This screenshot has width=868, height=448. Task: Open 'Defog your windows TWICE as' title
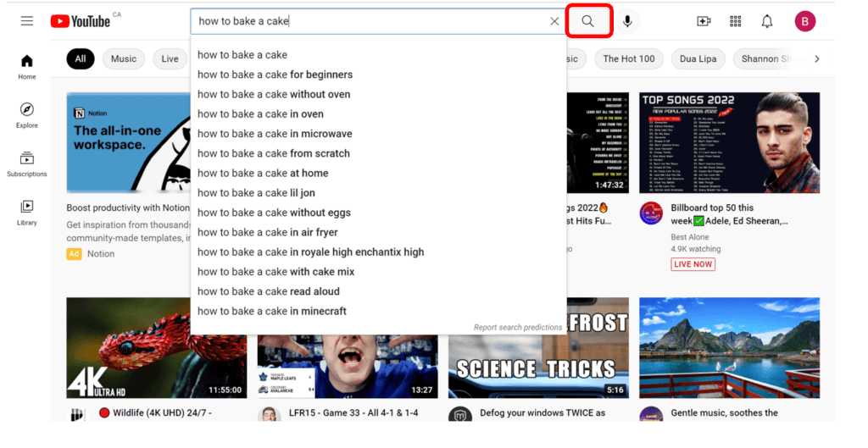542,412
